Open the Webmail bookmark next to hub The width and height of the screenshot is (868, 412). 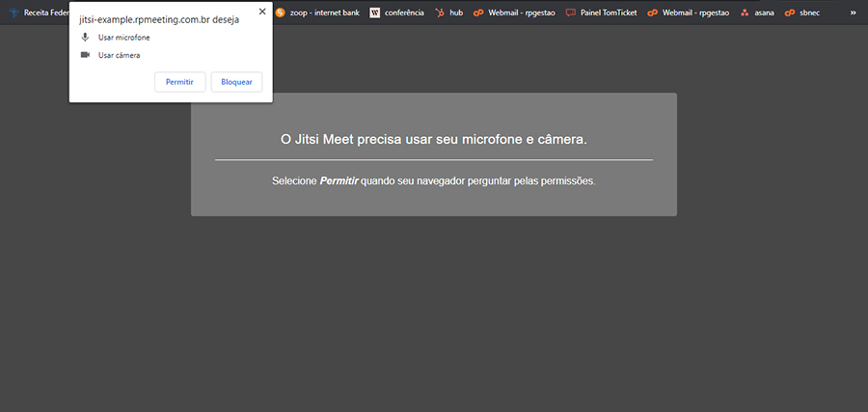point(513,13)
